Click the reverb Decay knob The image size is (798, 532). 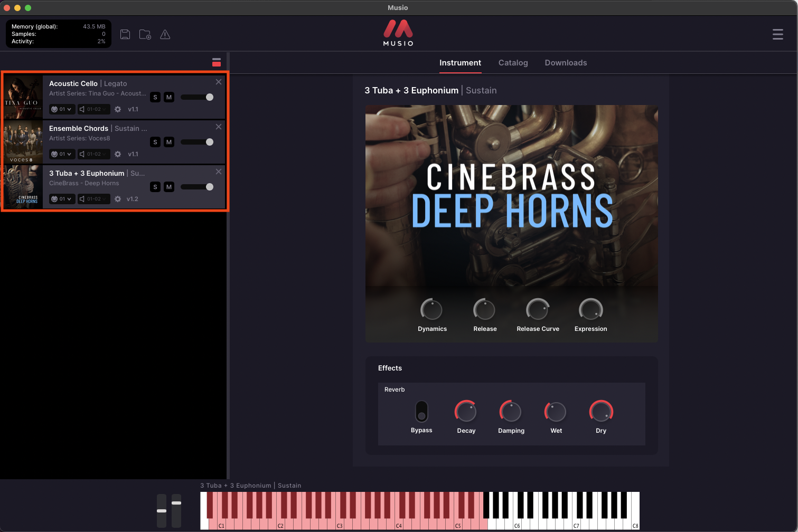tap(466, 412)
